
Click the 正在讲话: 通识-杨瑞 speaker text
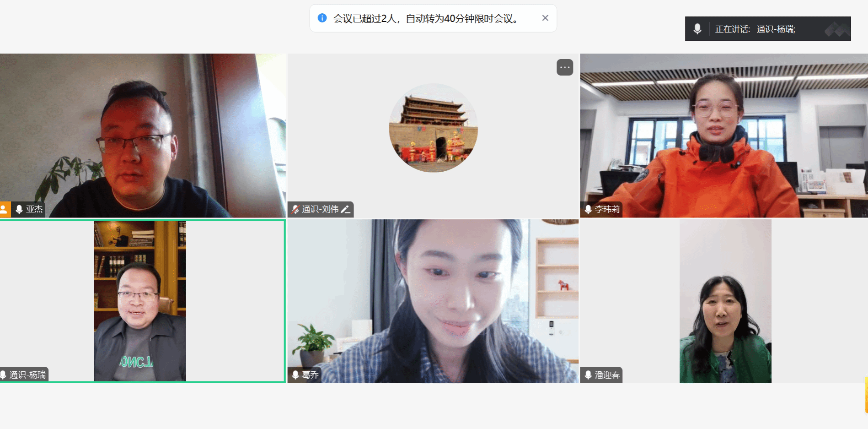755,29
